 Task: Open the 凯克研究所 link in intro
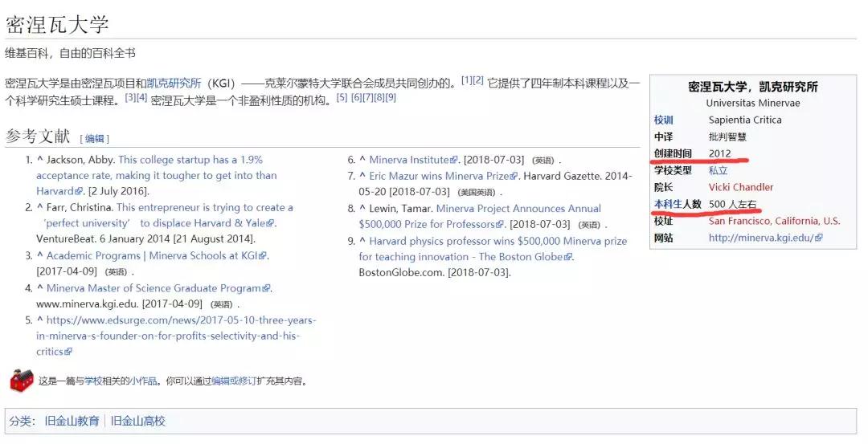(x=174, y=84)
